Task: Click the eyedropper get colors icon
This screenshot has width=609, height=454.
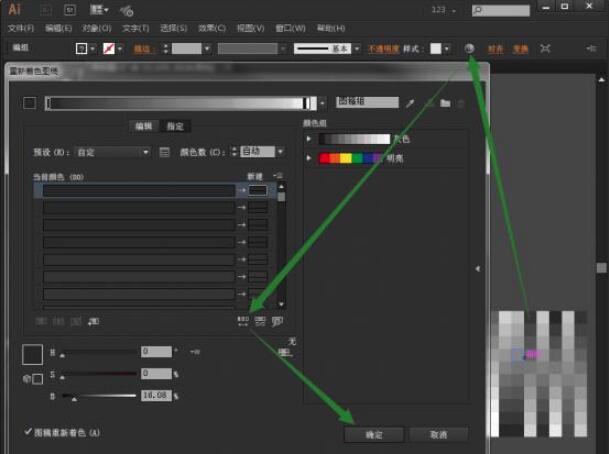Action: pyautogui.click(x=410, y=103)
